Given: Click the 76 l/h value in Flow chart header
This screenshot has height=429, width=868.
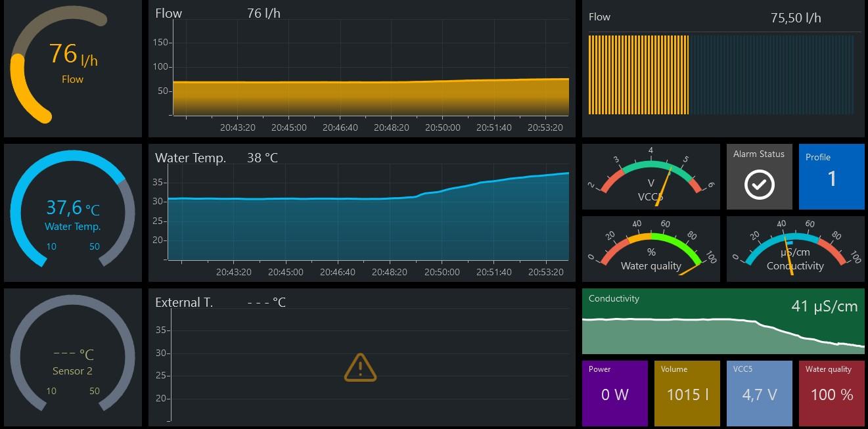Looking at the screenshot, I should coord(263,14).
